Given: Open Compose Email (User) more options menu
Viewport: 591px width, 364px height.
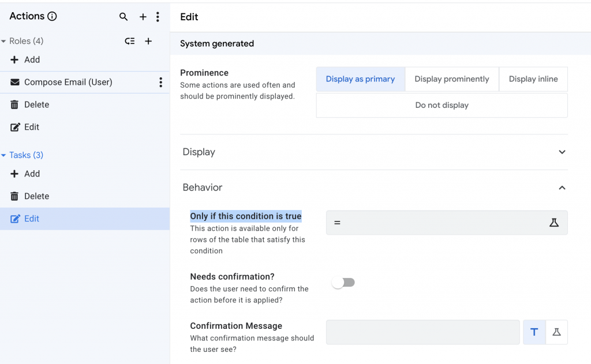Looking at the screenshot, I should point(160,82).
